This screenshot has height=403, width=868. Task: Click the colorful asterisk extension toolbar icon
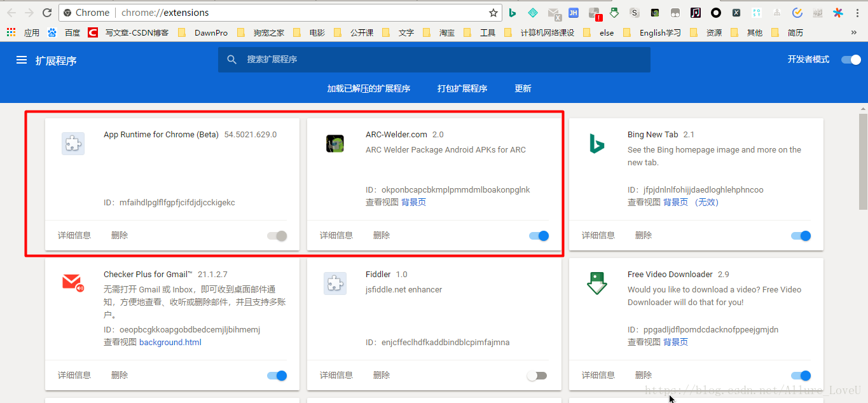click(x=838, y=13)
